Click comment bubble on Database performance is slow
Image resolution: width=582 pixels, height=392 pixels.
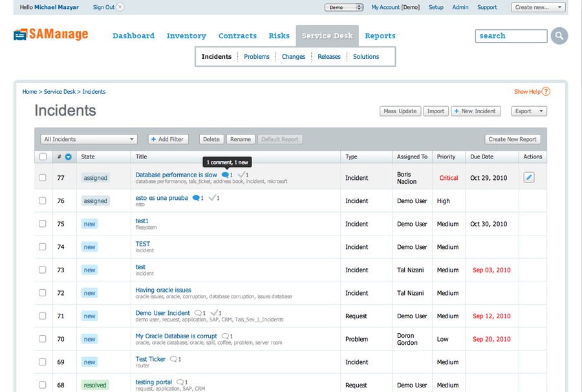[225, 175]
